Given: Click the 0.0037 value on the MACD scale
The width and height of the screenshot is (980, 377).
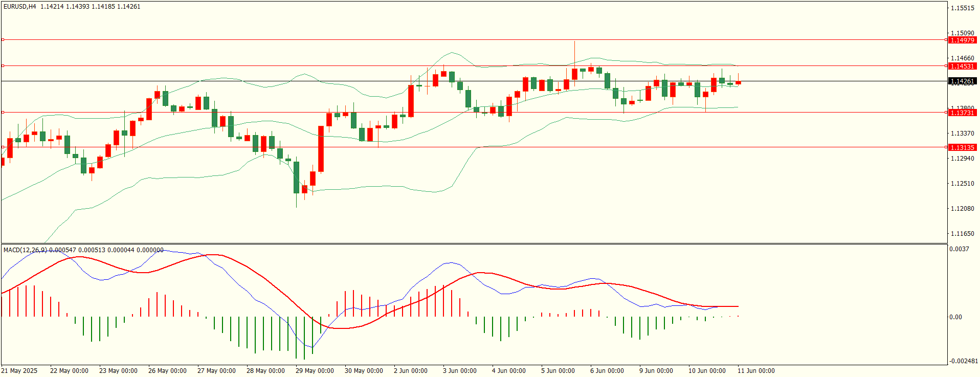Looking at the screenshot, I should (x=959, y=249).
